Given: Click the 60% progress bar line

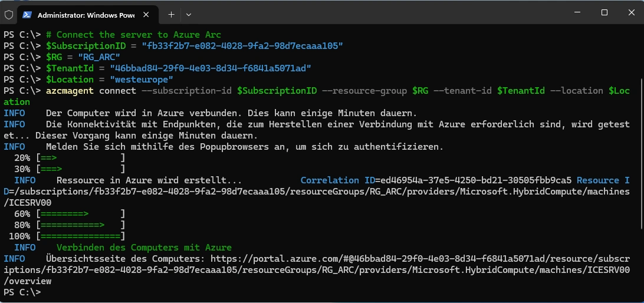Looking at the screenshot, I should pyautogui.click(x=70, y=213).
